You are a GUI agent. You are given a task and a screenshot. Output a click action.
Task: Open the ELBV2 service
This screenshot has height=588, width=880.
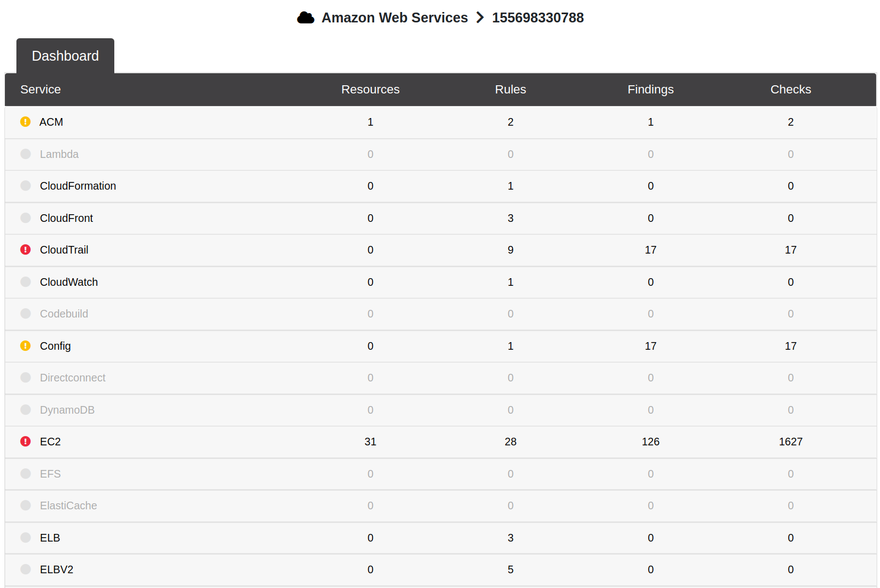56,569
